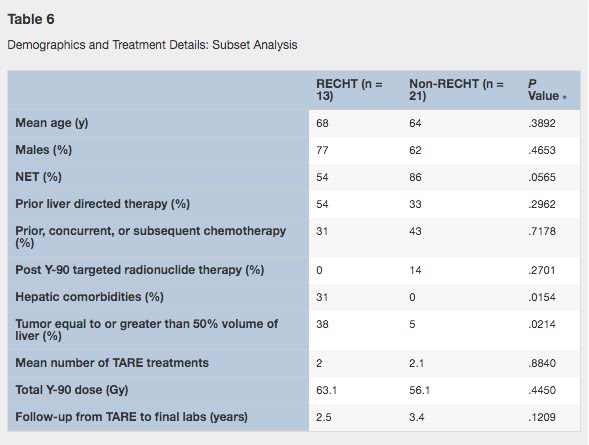Click the NET (%) row label
The image size is (589, 445).
pos(38,177)
